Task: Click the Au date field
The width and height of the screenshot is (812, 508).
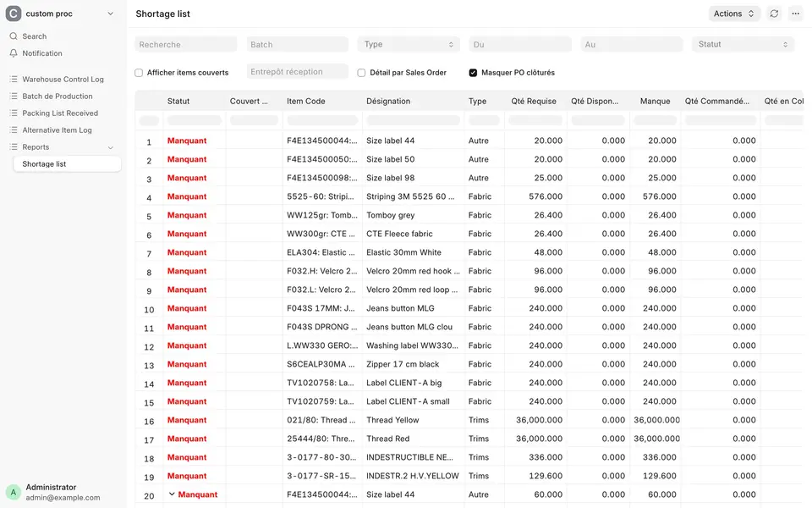Action: click(x=631, y=45)
